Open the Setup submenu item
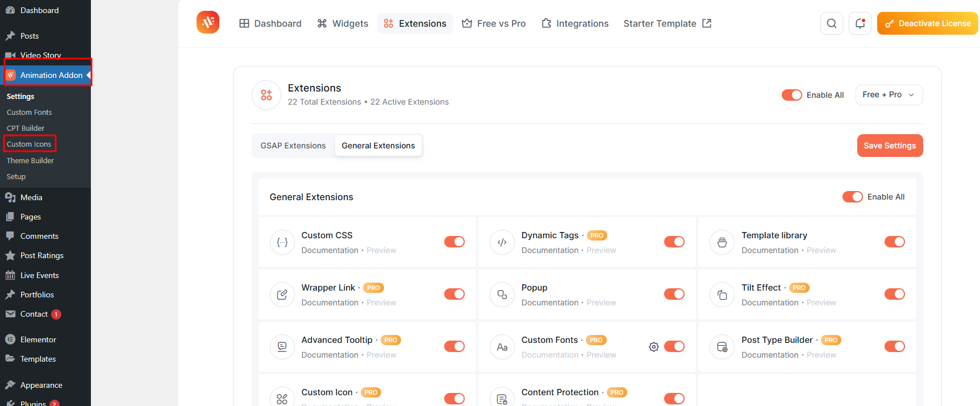Viewport: 980px width, 406px height. [16, 176]
